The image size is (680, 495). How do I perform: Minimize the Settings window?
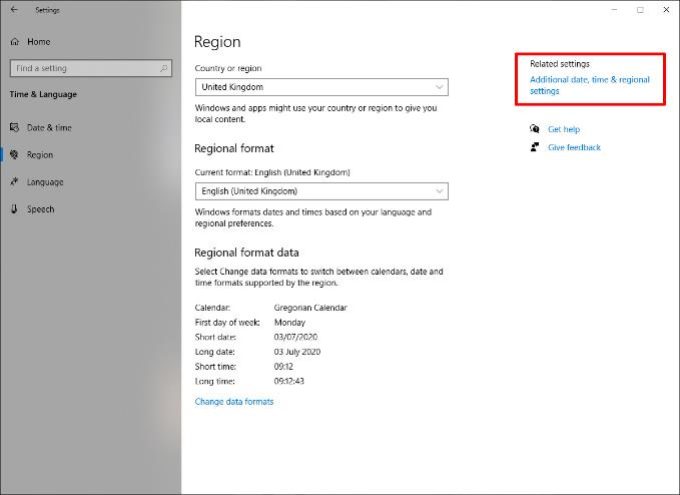point(614,10)
